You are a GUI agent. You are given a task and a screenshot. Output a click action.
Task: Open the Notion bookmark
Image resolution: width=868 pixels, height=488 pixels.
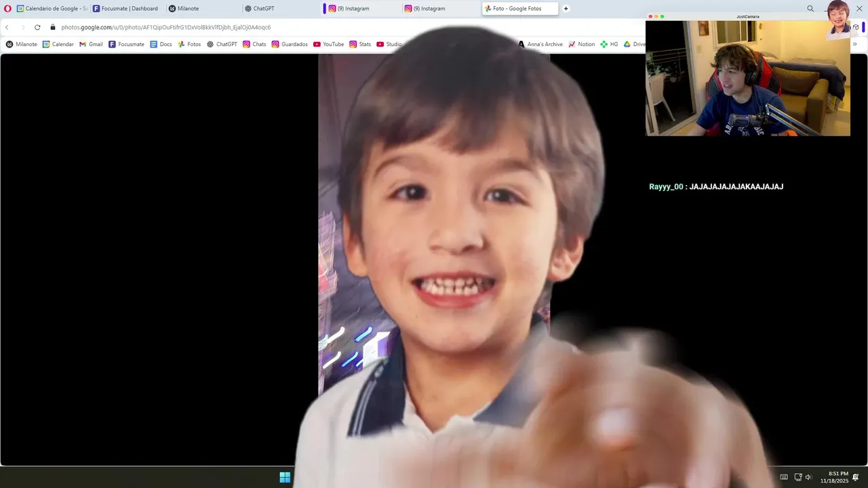click(x=581, y=44)
